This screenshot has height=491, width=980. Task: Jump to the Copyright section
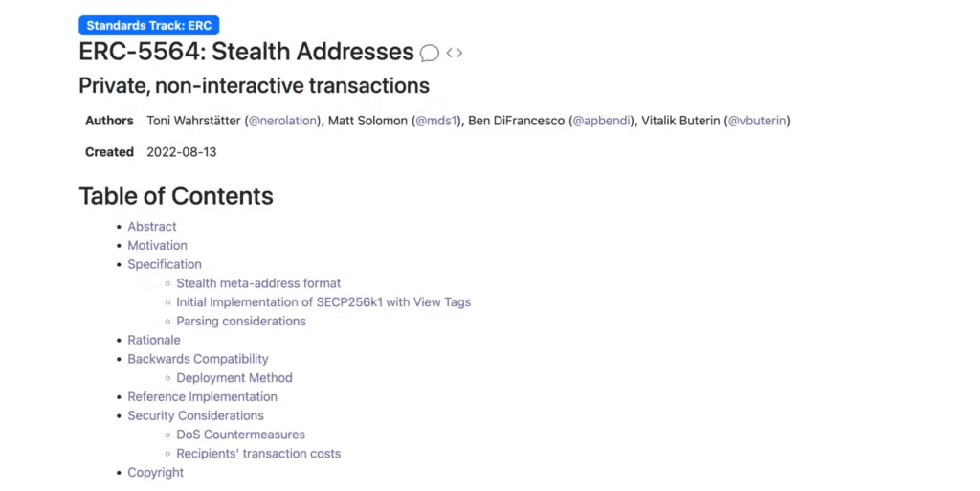[x=155, y=473]
